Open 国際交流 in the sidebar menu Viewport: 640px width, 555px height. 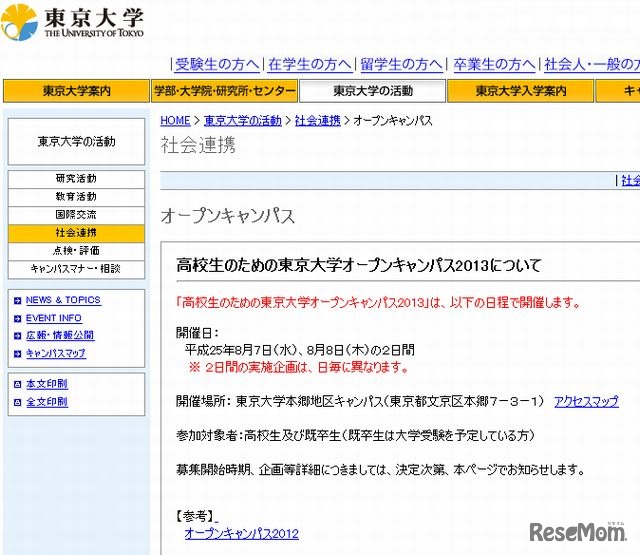point(76,215)
